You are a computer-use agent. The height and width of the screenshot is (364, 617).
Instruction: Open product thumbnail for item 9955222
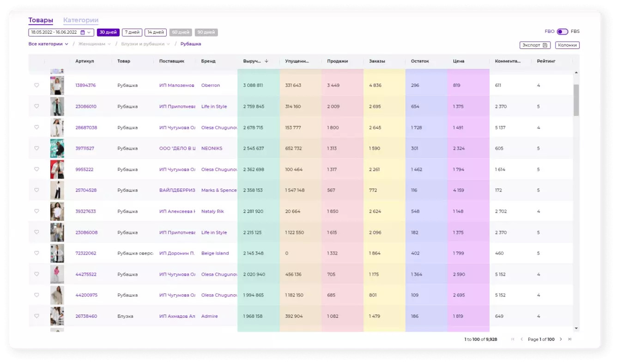click(57, 170)
